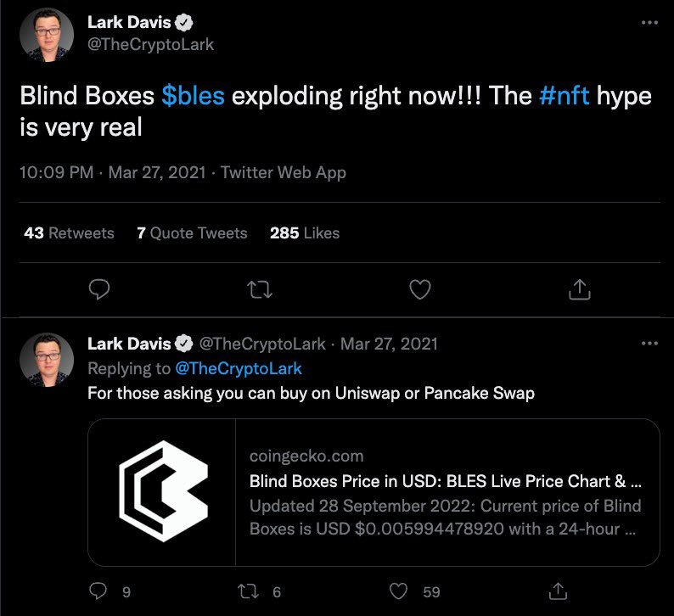Click Lark Davis avatar on reply tweet
The image size is (674, 616).
pyautogui.click(x=46, y=361)
